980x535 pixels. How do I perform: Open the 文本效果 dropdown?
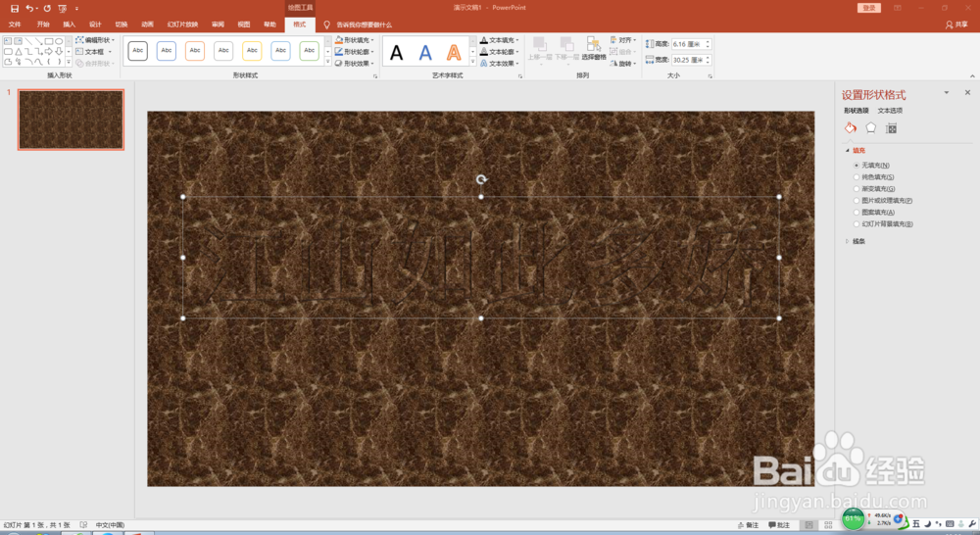point(500,63)
